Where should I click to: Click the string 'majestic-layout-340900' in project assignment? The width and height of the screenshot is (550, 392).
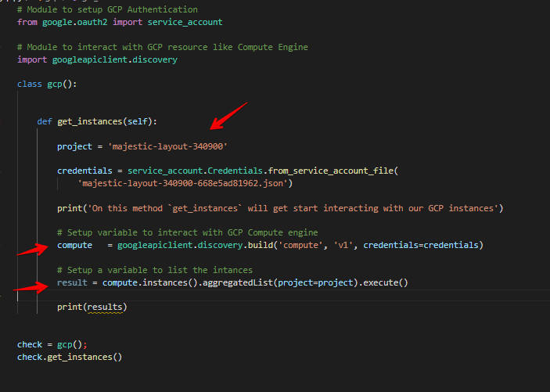tap(167, 146)
